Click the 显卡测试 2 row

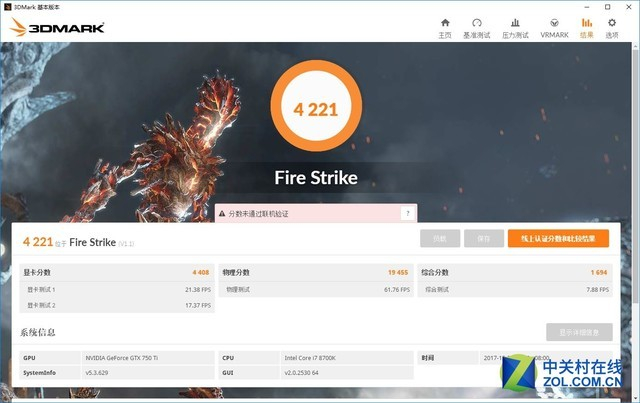[x=117, y=305]
